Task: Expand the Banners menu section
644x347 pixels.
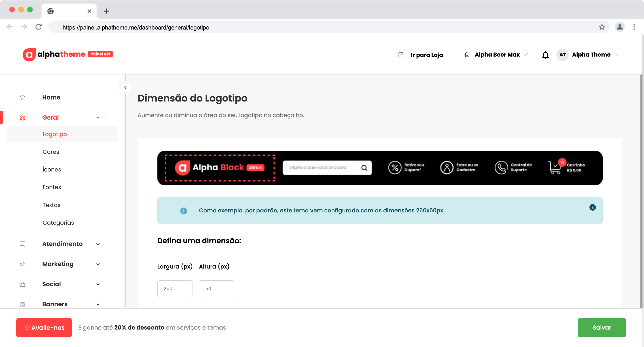Action: [x=98, y=304]
